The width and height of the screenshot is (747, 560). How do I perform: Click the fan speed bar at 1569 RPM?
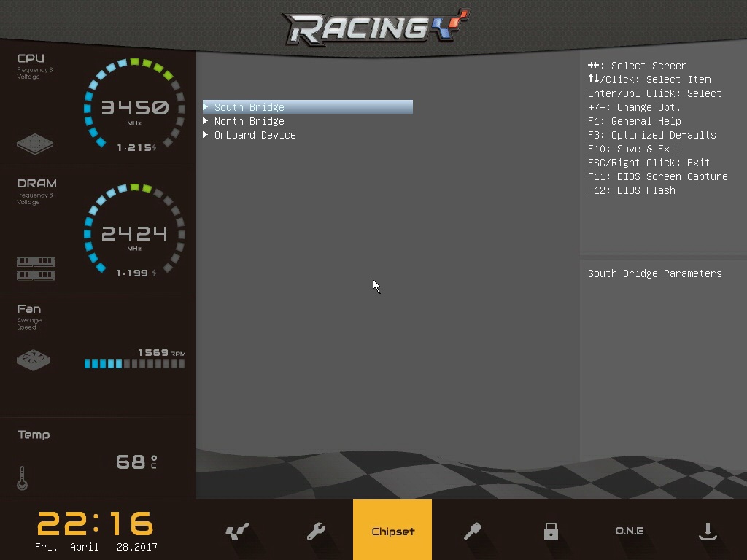click(x=134, y=364)
